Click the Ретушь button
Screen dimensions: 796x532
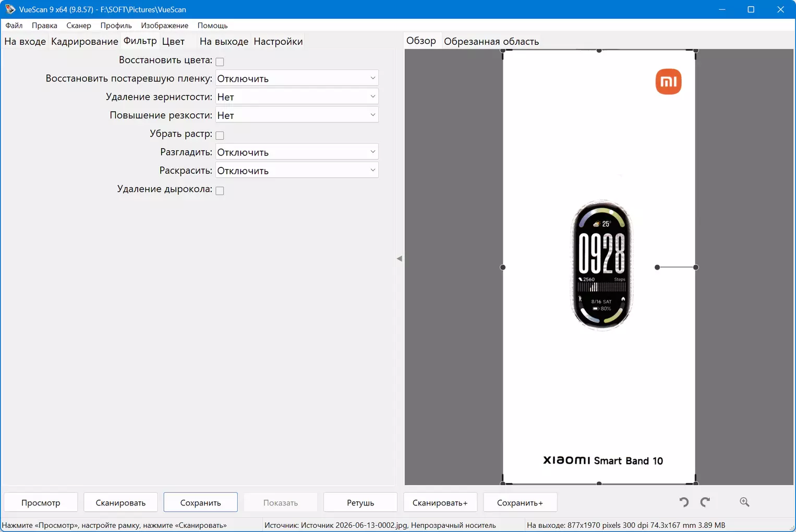(360, 502)
